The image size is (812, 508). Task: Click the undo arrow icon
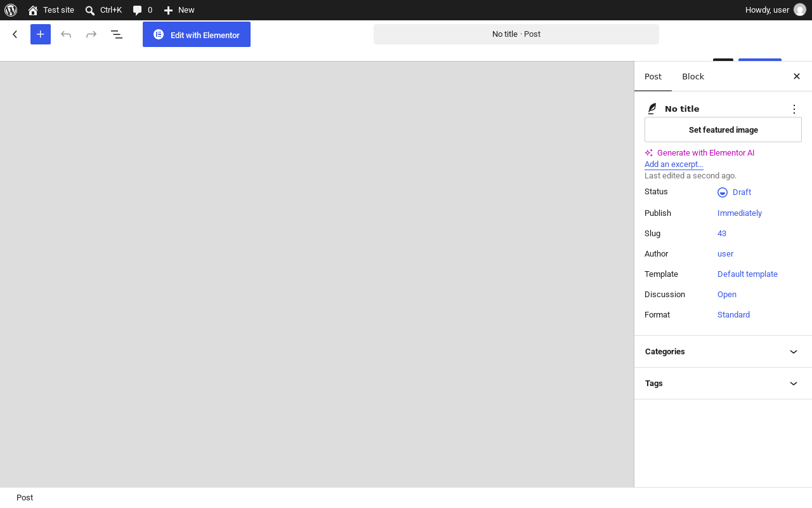66,34
